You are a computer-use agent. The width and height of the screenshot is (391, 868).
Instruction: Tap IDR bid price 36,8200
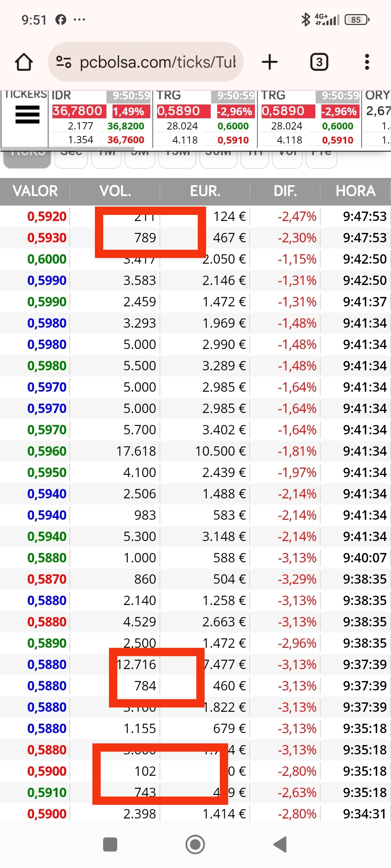pyautogui.click(x=126, y=126)
